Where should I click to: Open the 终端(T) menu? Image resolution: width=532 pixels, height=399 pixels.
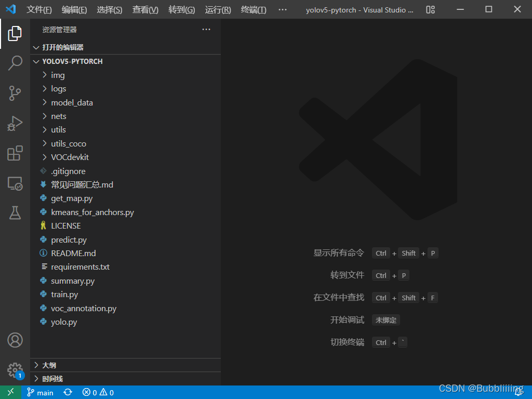tap(254, 10)
